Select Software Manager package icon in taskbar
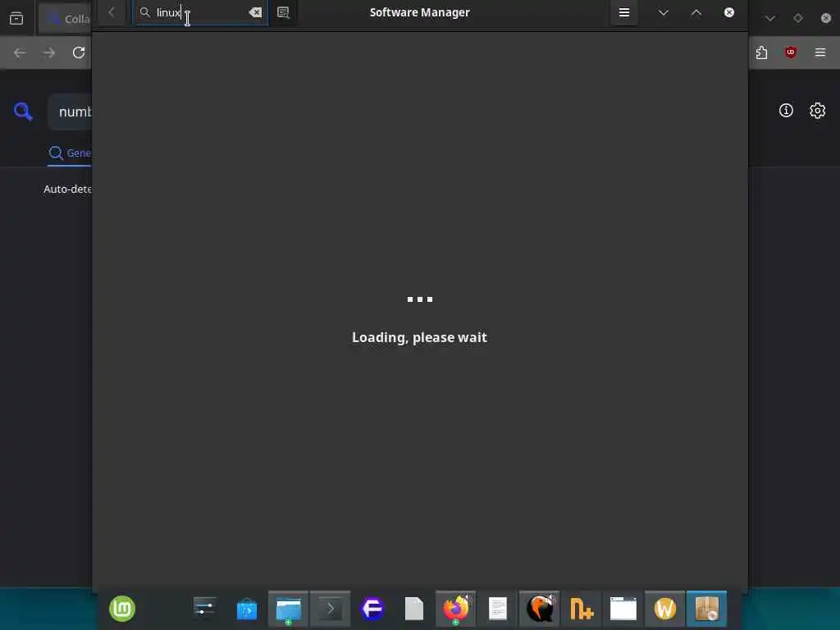840x630 pixels. click(x=706, y=609)
